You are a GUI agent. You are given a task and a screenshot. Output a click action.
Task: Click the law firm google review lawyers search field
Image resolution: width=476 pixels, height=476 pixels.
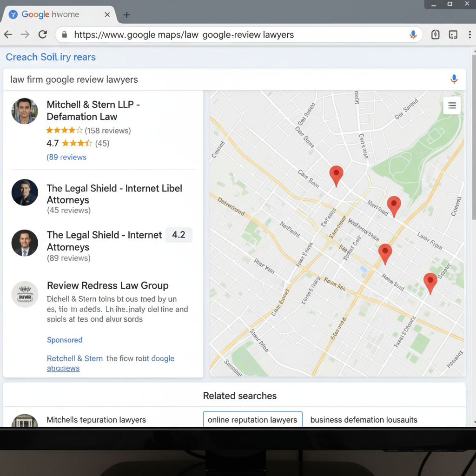234,79
